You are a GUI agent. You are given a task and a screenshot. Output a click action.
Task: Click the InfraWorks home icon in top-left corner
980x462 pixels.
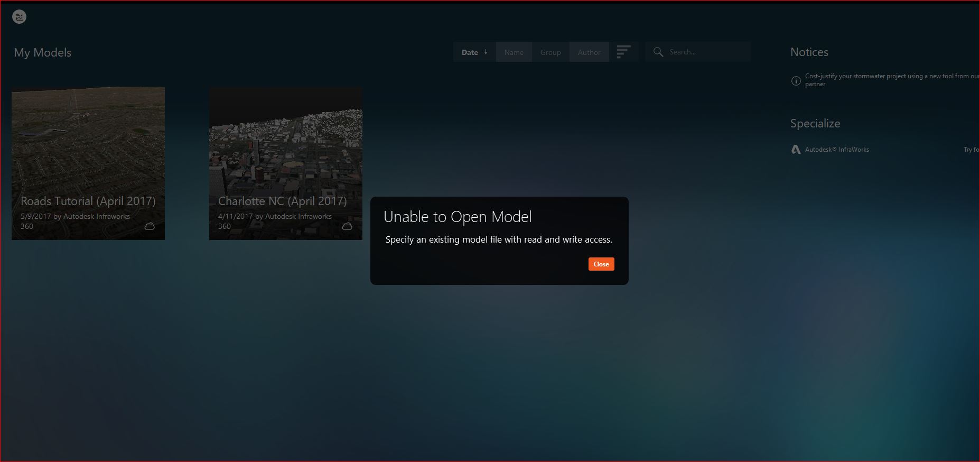point(19,17)
